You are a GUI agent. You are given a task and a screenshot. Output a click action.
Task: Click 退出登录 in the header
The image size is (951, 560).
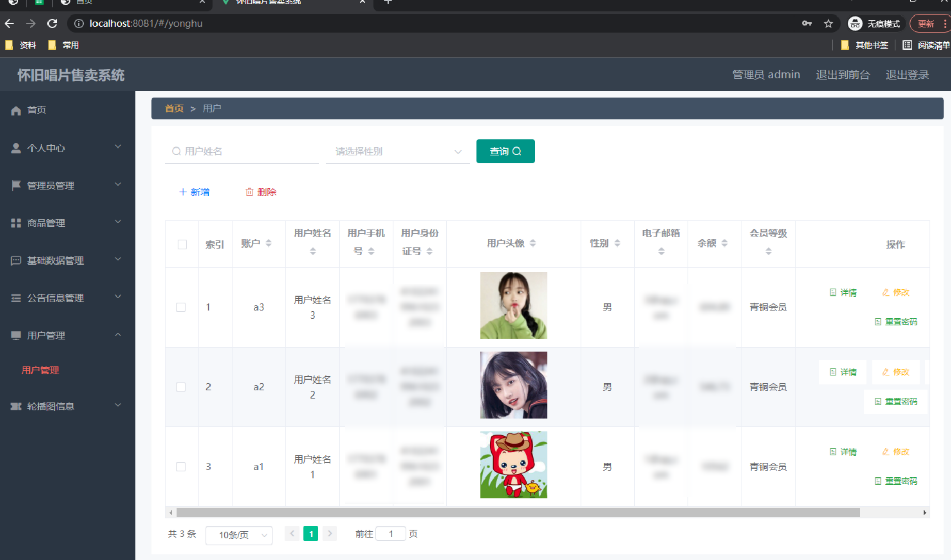pyautogui.click(x=907, y=75)
